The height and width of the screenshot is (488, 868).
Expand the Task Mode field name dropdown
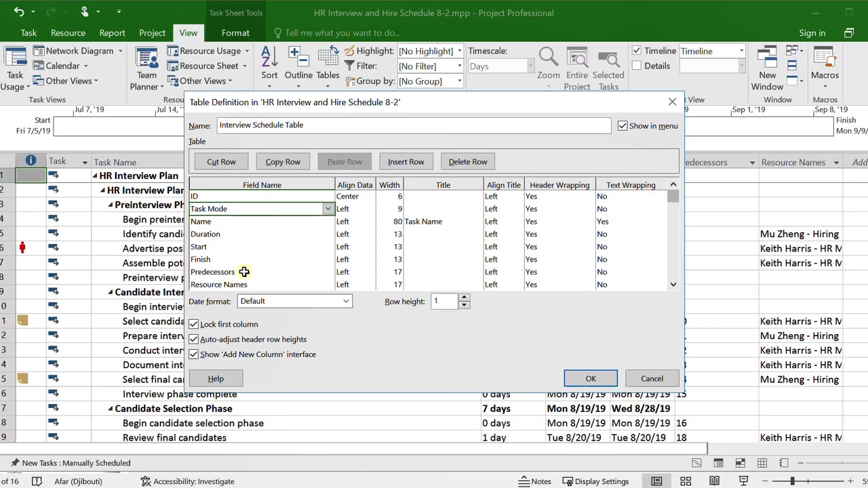(x=328, y=209)
